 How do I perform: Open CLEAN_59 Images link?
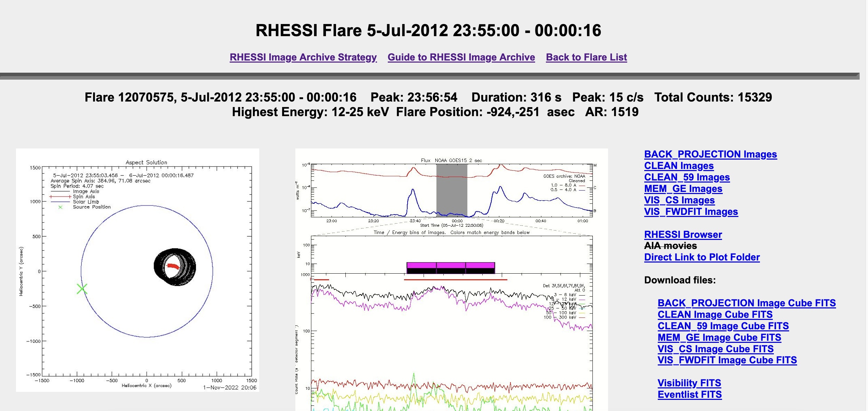[x=687, y=177]
